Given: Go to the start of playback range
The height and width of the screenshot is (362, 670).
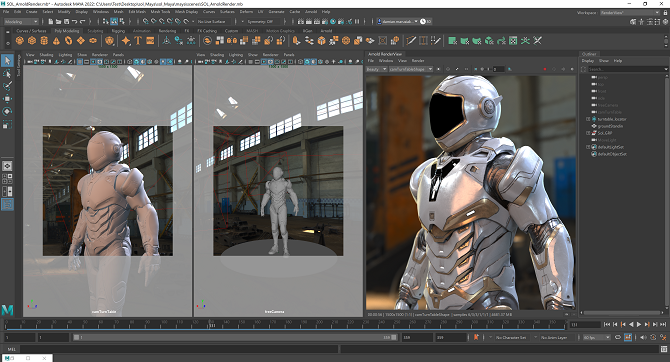Looking at the screenshot, I should click(607, 325).
